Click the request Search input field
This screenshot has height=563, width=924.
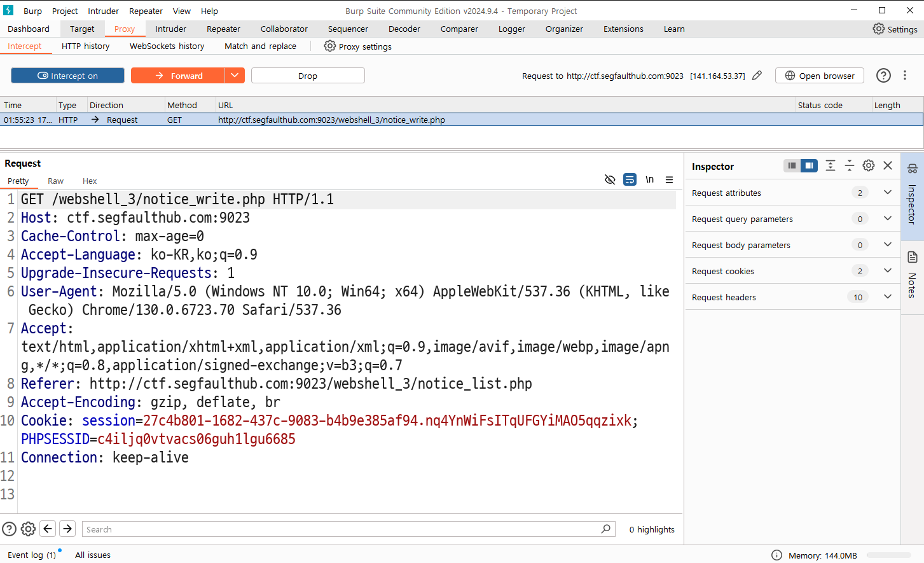pyautogui.click(x=348, y=529)
